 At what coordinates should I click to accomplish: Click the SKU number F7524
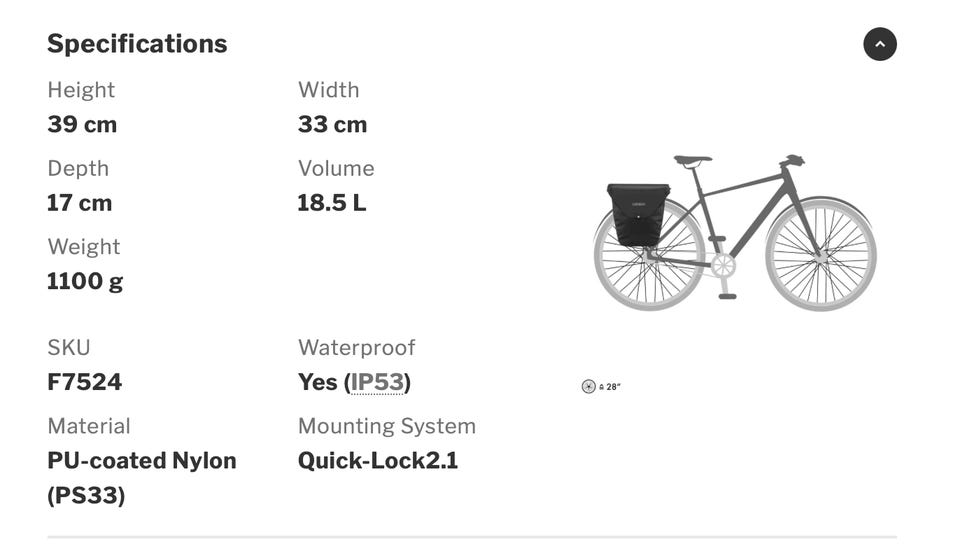coord(84,382)
